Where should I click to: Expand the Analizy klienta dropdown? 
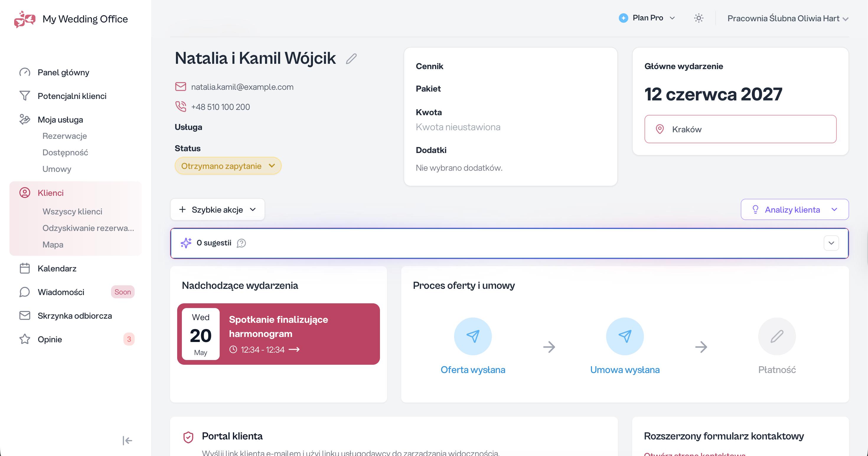click(x=794, y=209)
